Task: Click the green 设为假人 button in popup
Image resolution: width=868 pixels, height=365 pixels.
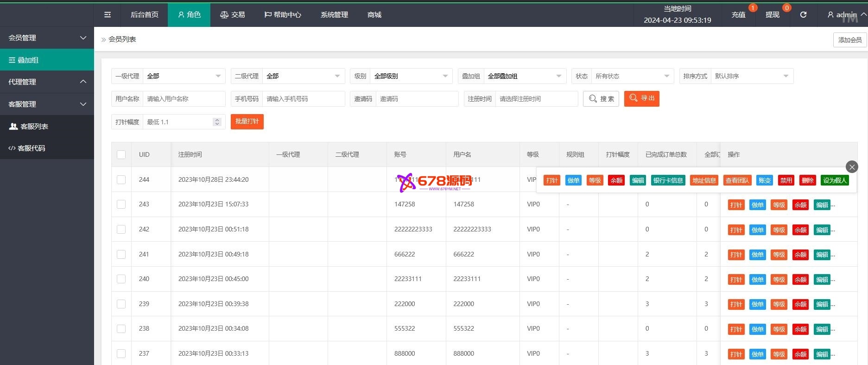Action: (835, 180)
